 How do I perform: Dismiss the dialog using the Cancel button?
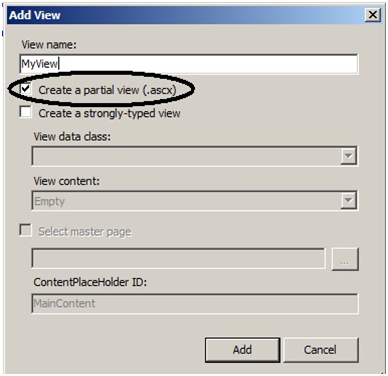coord(320,350)
